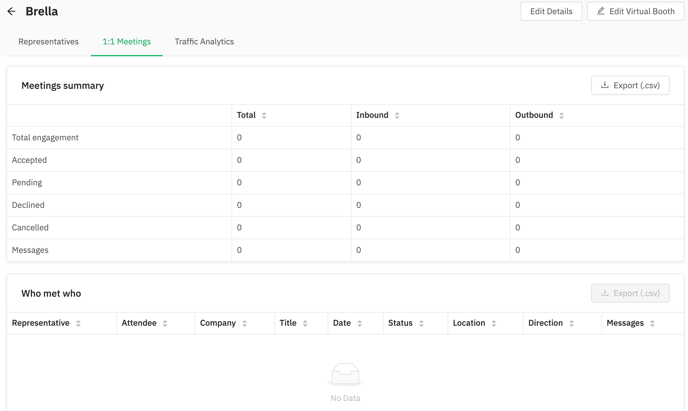Screen dimensions: 688x411
Task: Sort by Location column arrows
Action: click(494, 323)
